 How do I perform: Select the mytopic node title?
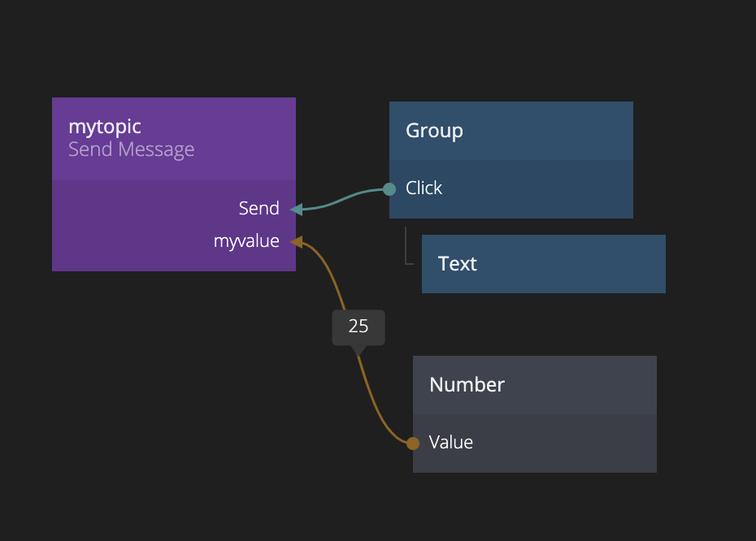[105, 127]
